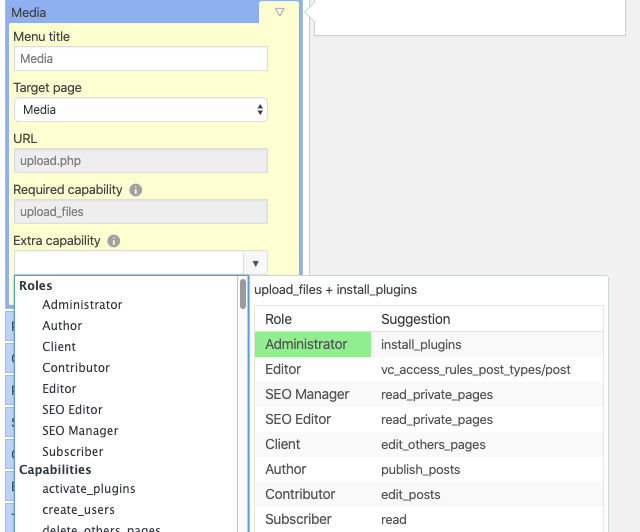This screenshot has height=532, width=640.
Task: Select Author role in dropdown list
Action: click(62, 325)
